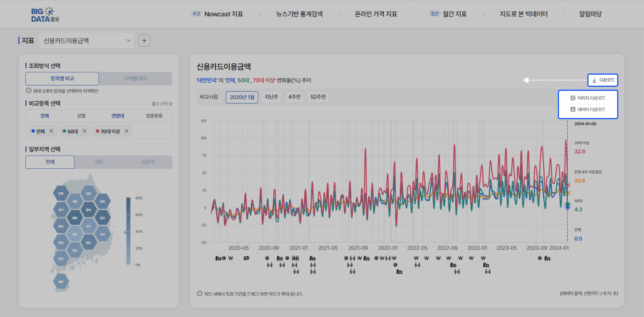Image resolution: width=644 pixels, height=317 pixels.
Task: Open the 전체 comparison category tab
Action: point(45,116)
